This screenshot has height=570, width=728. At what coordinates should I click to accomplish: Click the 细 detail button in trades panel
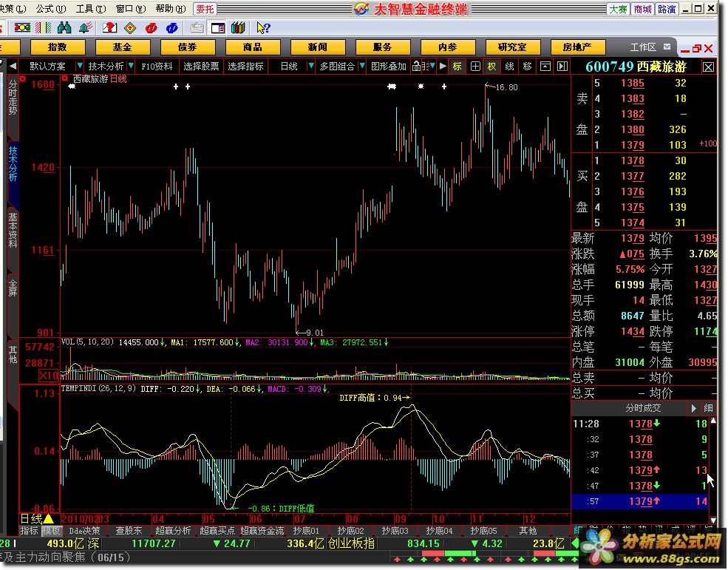click(x=708, y=408)
